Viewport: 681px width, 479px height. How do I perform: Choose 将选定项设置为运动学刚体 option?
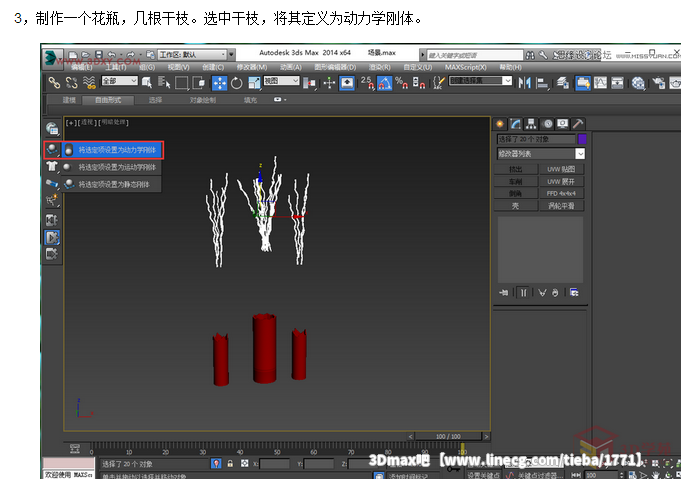point(112,167)
